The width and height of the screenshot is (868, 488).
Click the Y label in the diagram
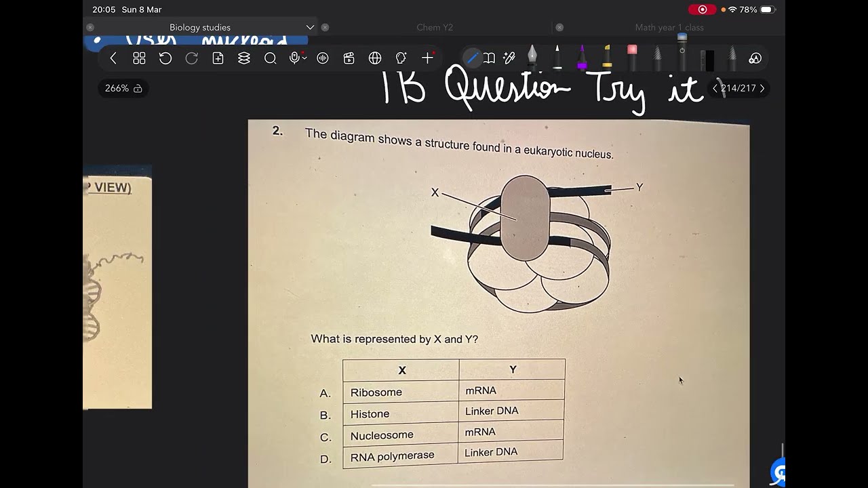click(639, 187)
